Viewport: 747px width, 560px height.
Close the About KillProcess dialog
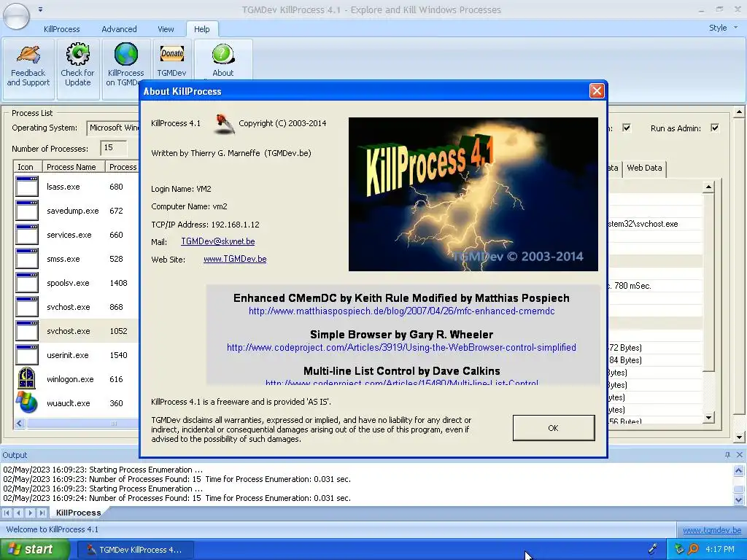tap(597, 90)
